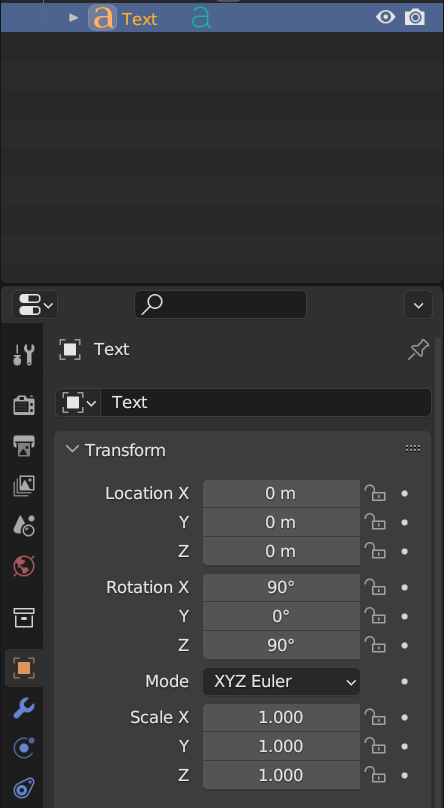Viewport: 444px width, 808px height.
Task: Disable Text render with camera icon
Action: point(415,18)
